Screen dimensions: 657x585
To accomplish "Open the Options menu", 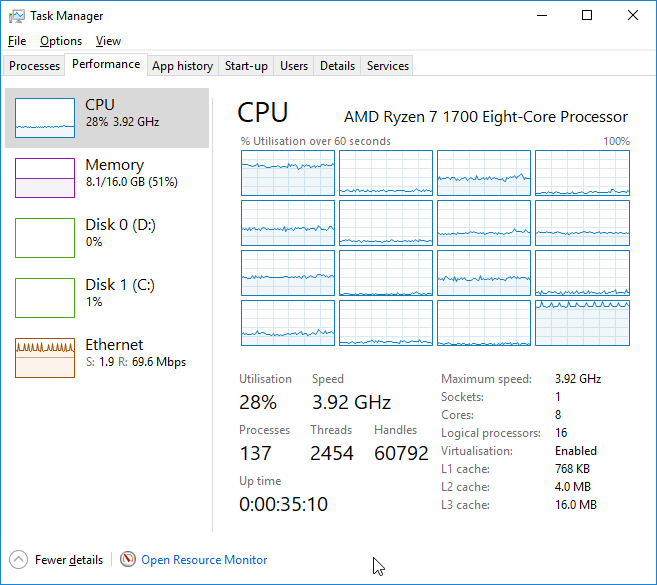I will (x=61, y=41).
